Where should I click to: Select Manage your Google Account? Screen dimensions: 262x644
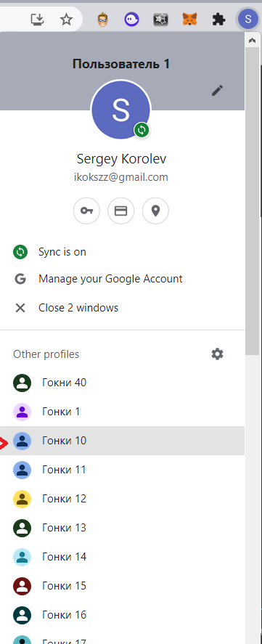pyautogui.click(x=122, y=279)
